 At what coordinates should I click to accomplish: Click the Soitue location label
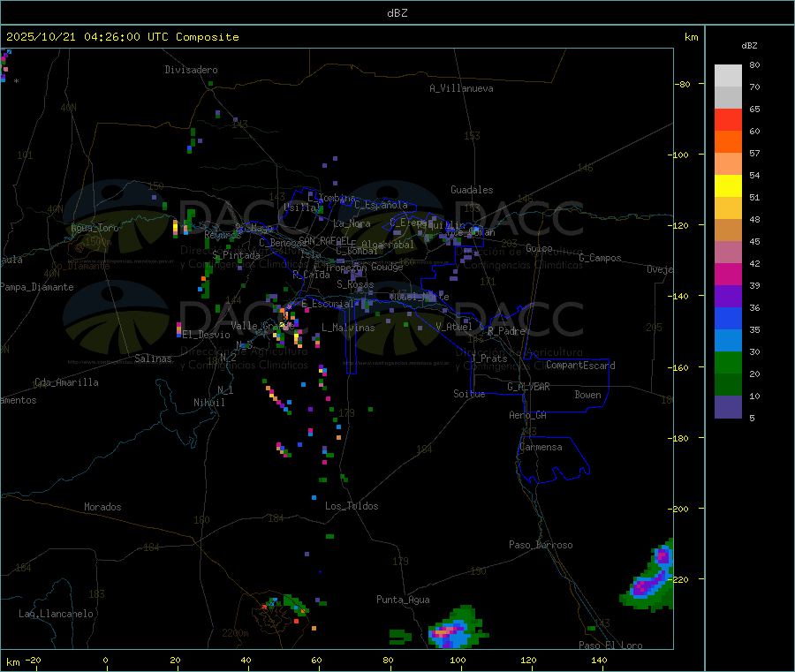pos(469,394)
